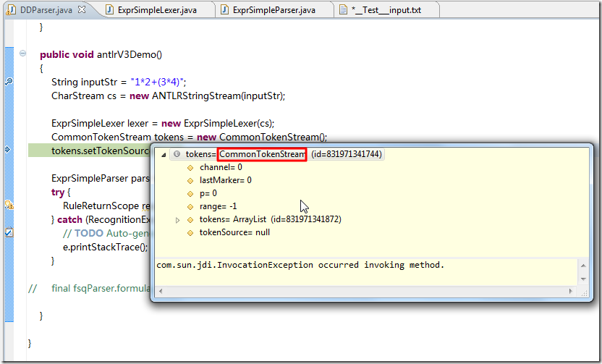Click the e.printStackTrace(); statement
Screen dimensions: 602x364
105,247
